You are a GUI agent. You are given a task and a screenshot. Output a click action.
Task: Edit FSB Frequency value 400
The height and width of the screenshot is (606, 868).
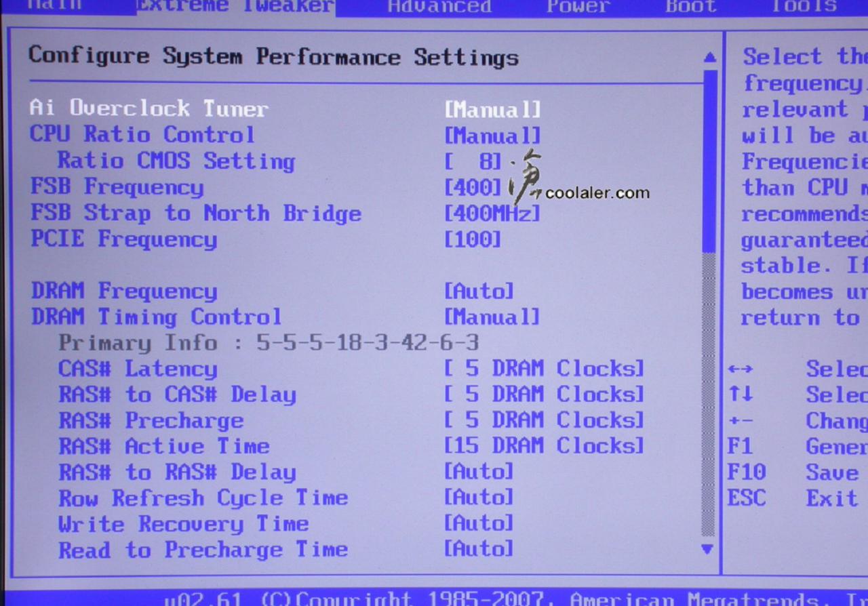click(x=473, y=187)
